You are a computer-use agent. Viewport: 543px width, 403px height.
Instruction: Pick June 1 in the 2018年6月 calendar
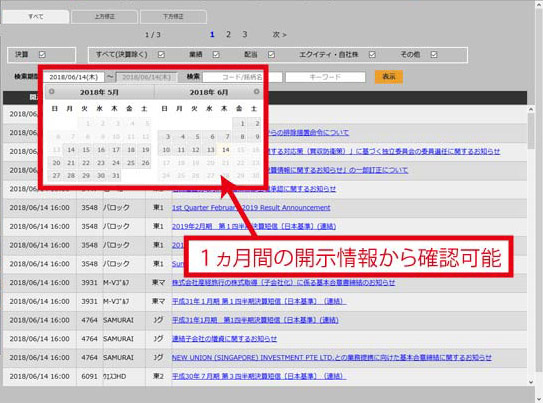click(x=242, y=124)
